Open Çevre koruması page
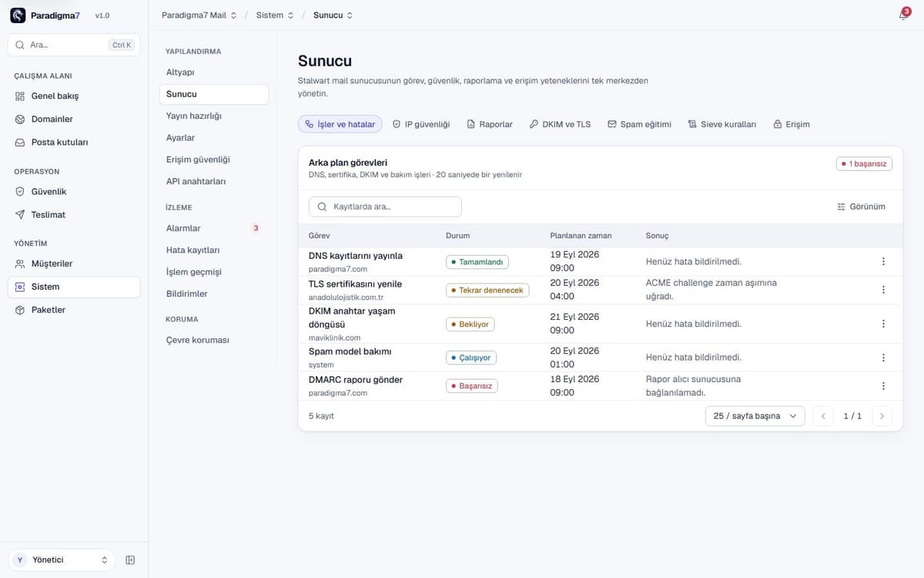Image resolution: width=924 pixels, height=578 pixels. click(214, 340)
